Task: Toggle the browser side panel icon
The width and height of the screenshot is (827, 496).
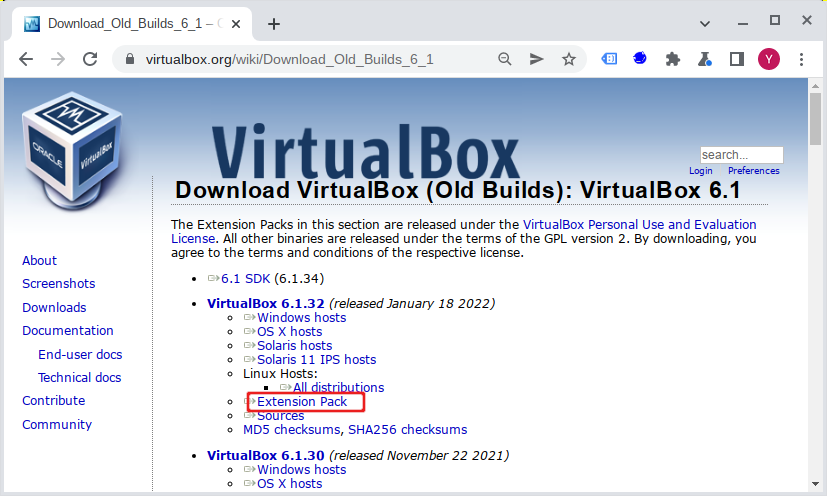Action: coord(737,59)
